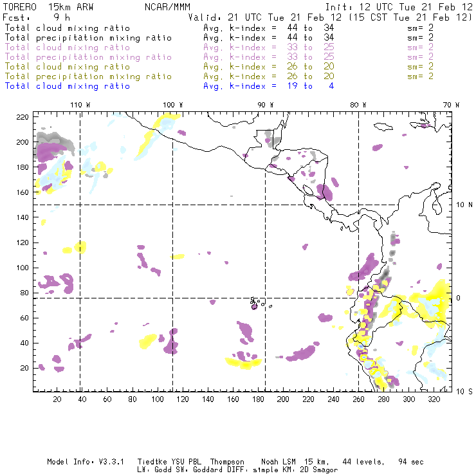Viewport: 476px width, 476px height.
Task: Click the "90 W" longitude label
Action: pos(265,105)
